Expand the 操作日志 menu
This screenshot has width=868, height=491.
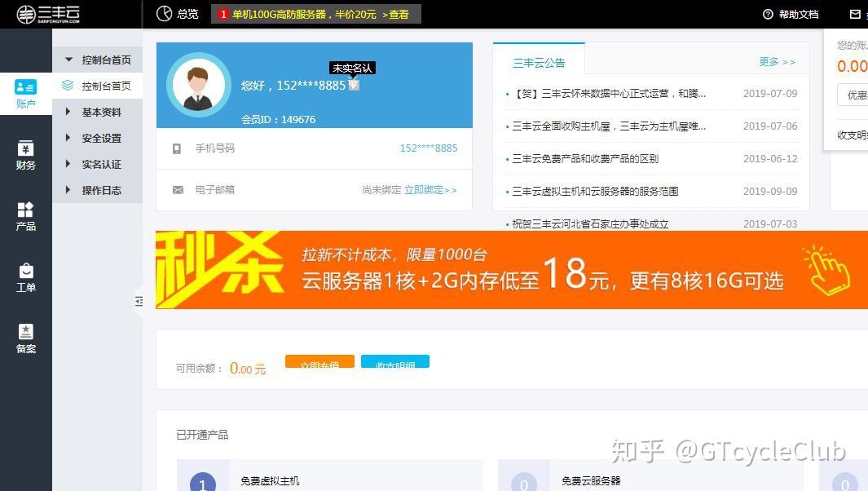point(98,190)
